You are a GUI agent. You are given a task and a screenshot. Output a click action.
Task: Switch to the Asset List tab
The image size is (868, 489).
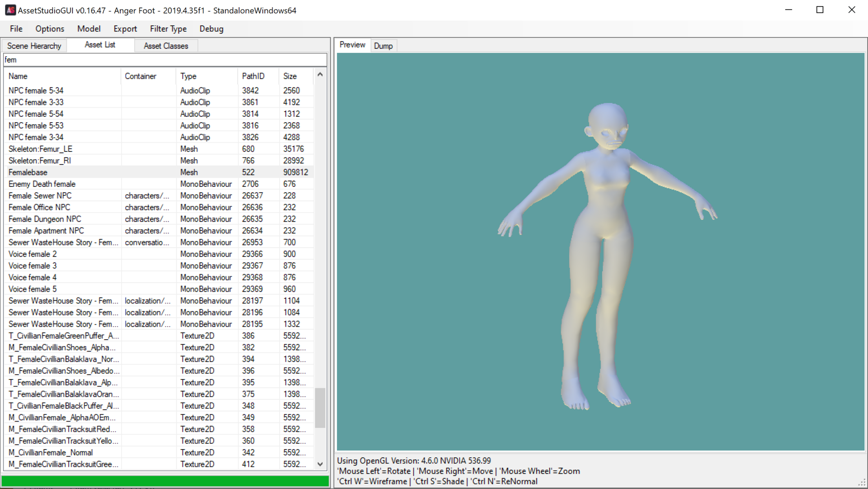100,45
